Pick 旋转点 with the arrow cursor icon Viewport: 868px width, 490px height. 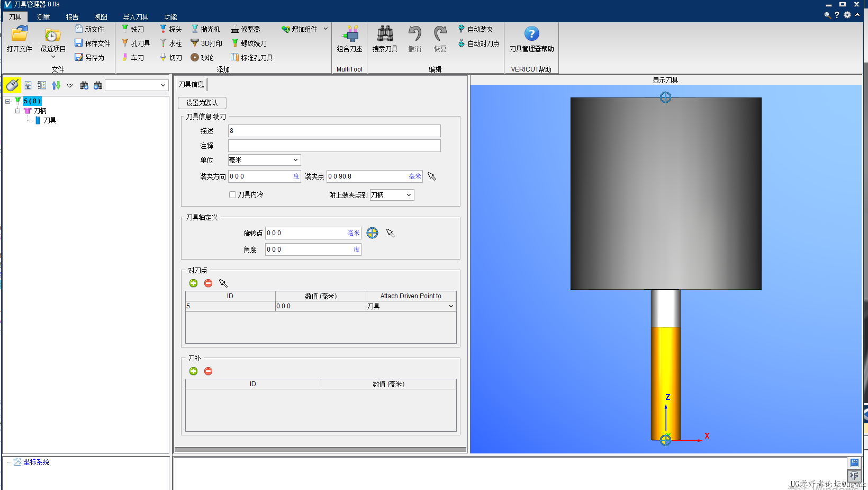click(x=391, y=233)
